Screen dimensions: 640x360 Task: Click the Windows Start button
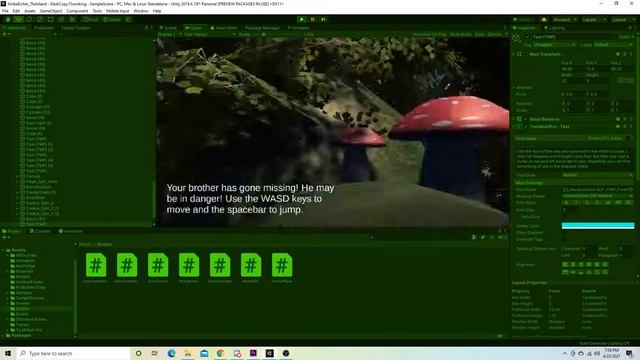(8, 353)
